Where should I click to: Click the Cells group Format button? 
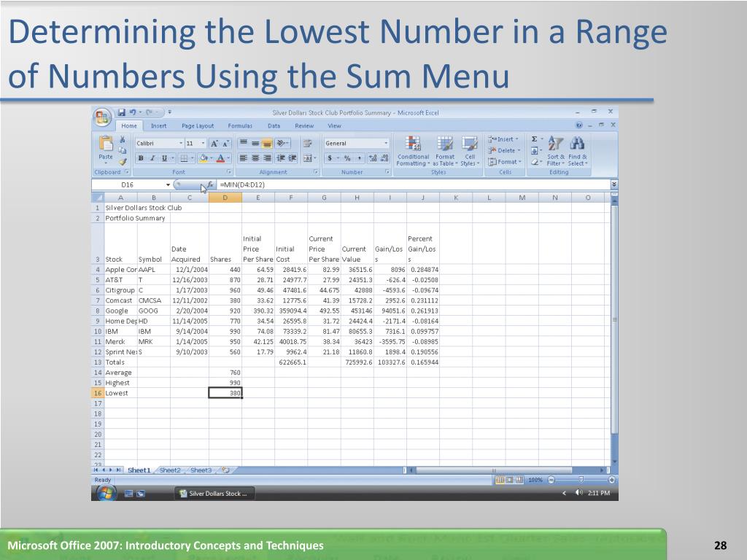[505, 162]
